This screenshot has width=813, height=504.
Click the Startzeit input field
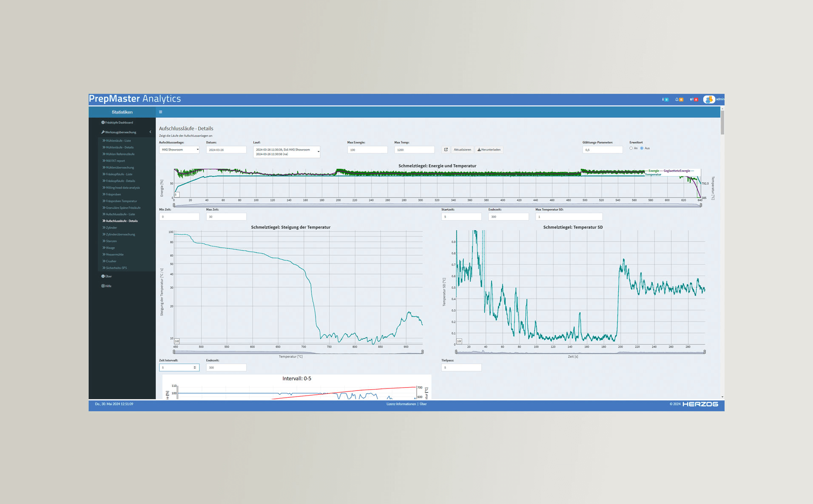coord(461,217)
